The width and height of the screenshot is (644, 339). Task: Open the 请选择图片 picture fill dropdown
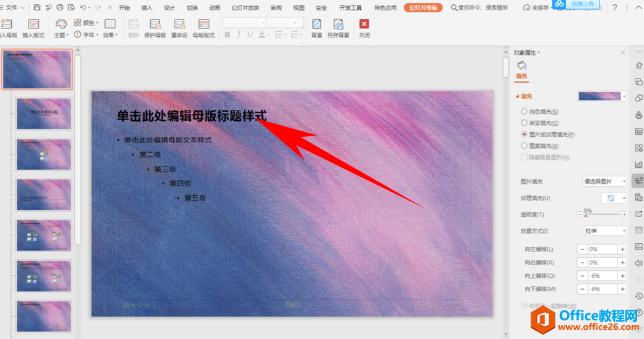click(604, 181)
